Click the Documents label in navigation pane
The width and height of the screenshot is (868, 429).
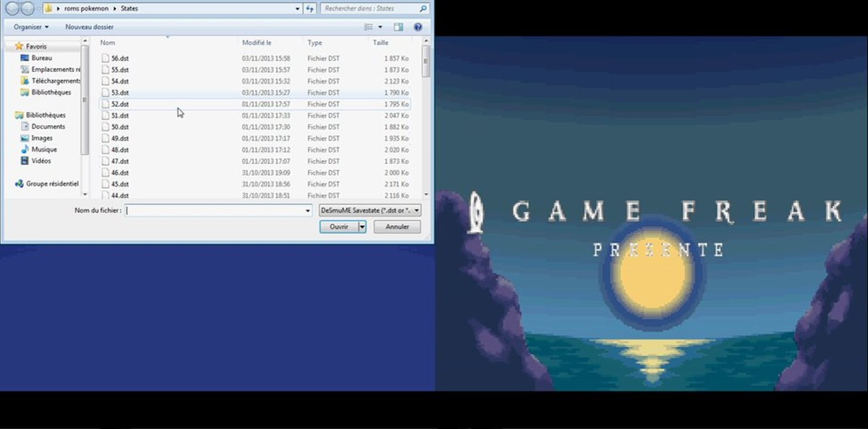click(48, 126)
